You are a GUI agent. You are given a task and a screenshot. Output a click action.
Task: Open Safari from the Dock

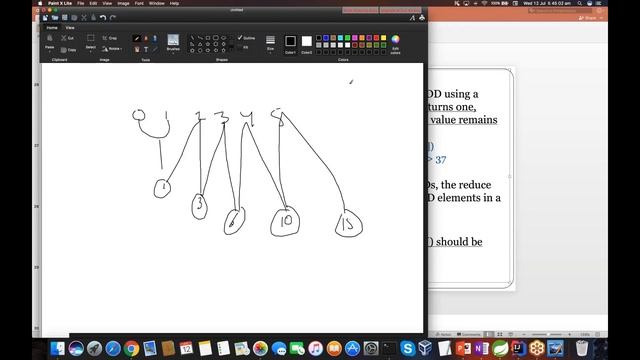113,349
